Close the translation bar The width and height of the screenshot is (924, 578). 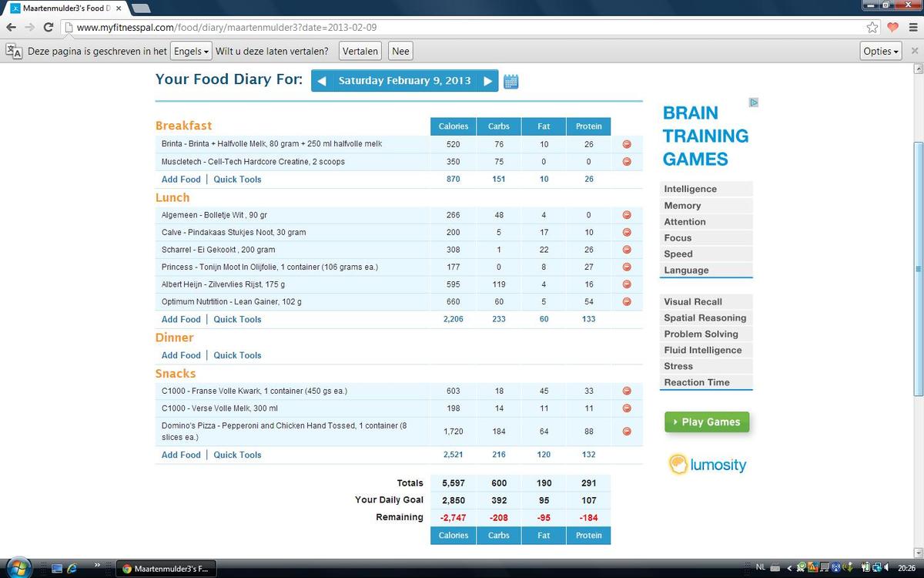coord(914,51)
